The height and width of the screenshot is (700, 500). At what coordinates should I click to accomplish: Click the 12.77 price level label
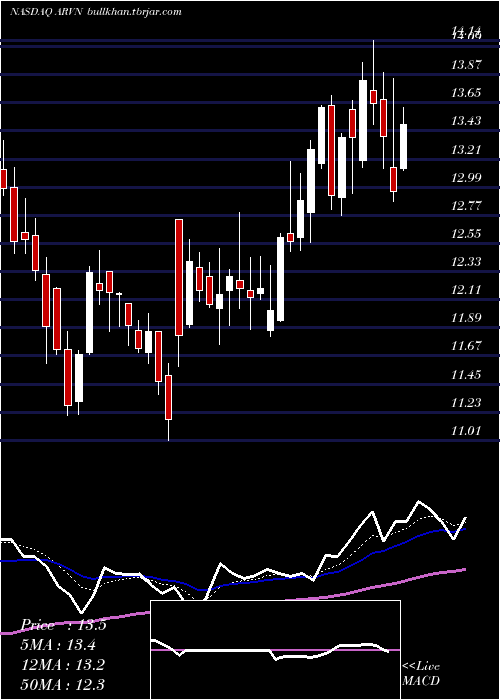pyautogui.click(x=467, y=205)
